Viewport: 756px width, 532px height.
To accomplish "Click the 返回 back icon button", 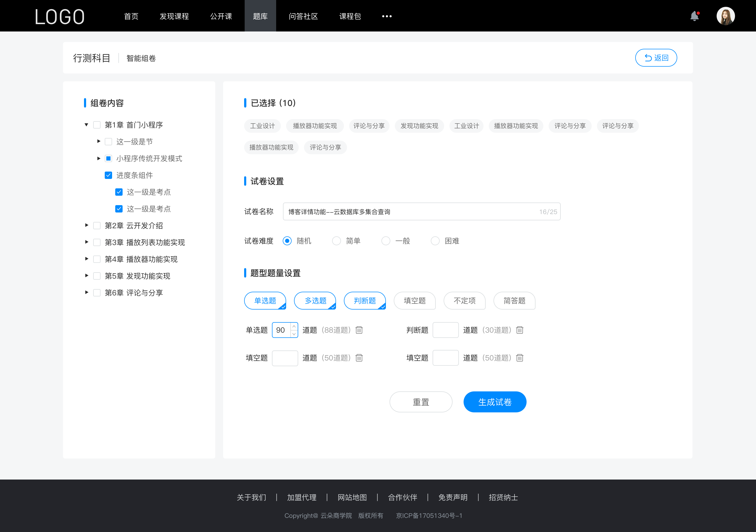I will pos(657,57).
